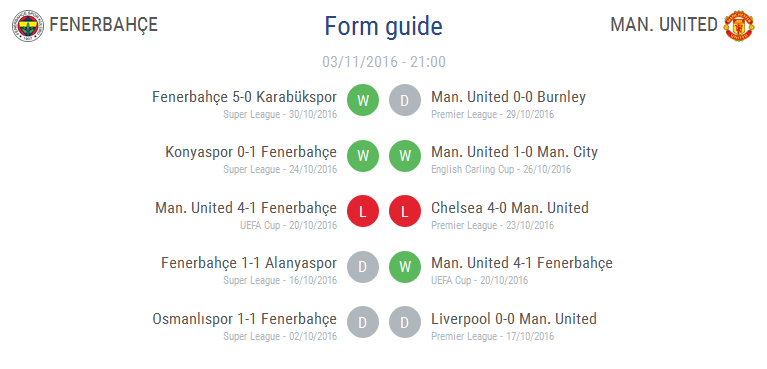
Task: Click red L badge for Chelsea 4-0 Man. United
Action: pyautogui.click(x=405, y=211)
